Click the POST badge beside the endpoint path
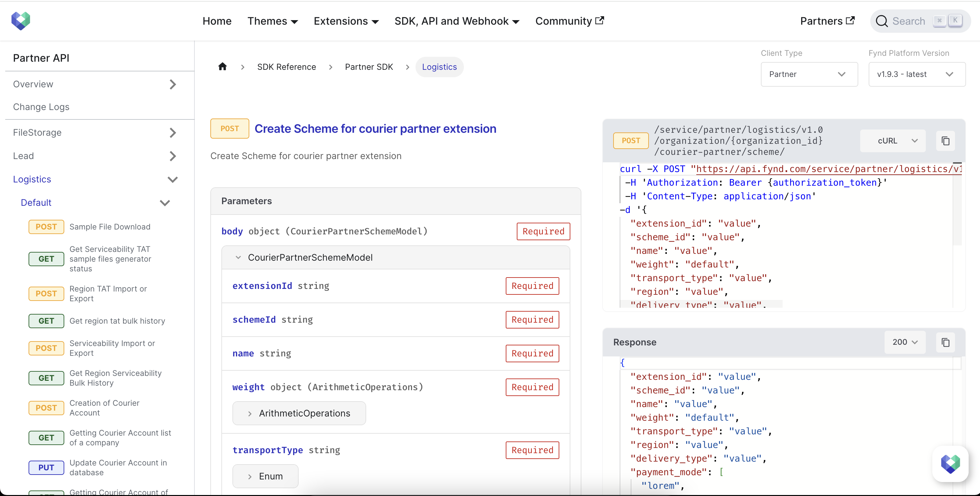Viewport: 980px width, 496px height. point(630,141)
